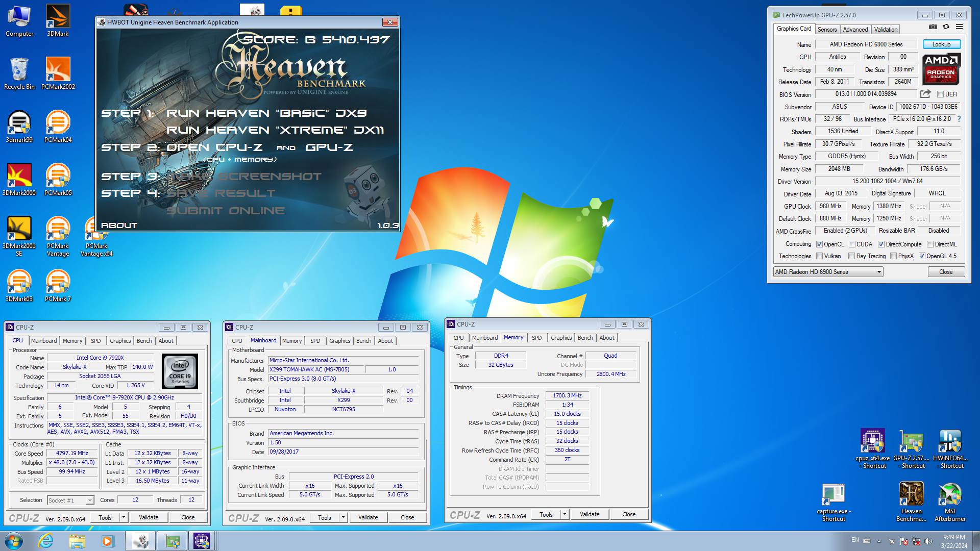This screenshot has height=551, width=980.
Task: Open the 3DMark2000 desktop shortcut
Action: 19,180
